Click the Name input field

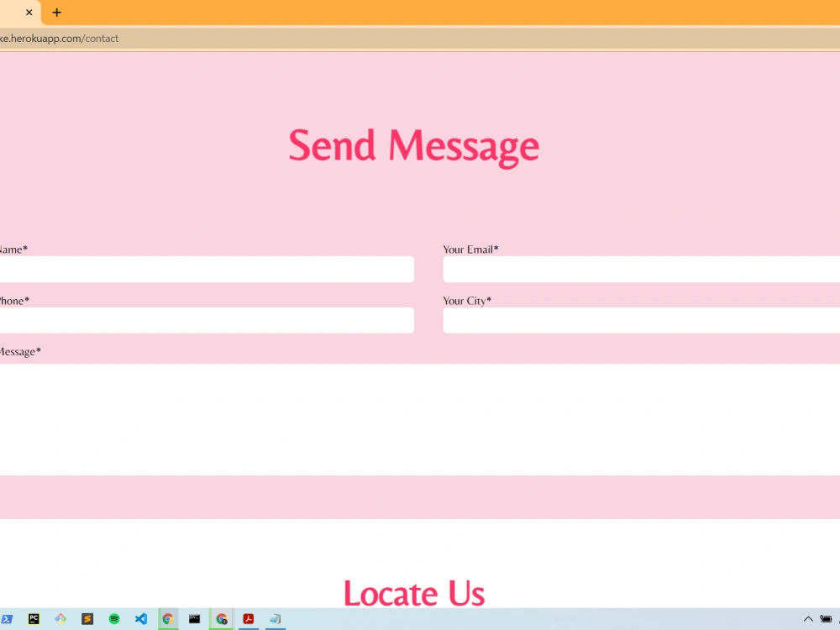click(x=207, y=269)
